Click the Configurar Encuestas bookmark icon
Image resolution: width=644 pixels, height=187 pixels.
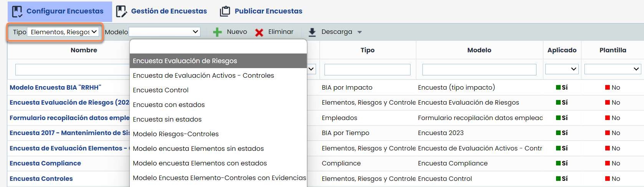click(x=17, y=12)
